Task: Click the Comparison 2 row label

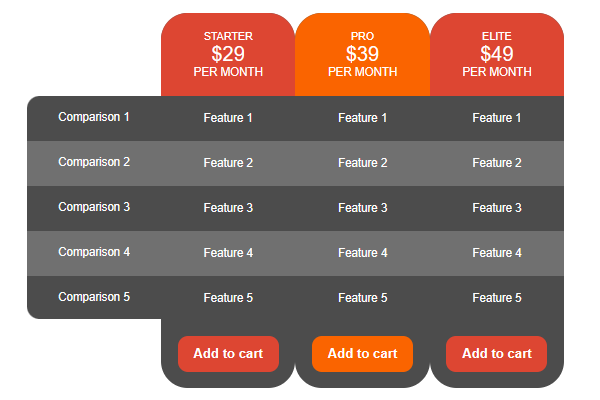Action: 94,162
